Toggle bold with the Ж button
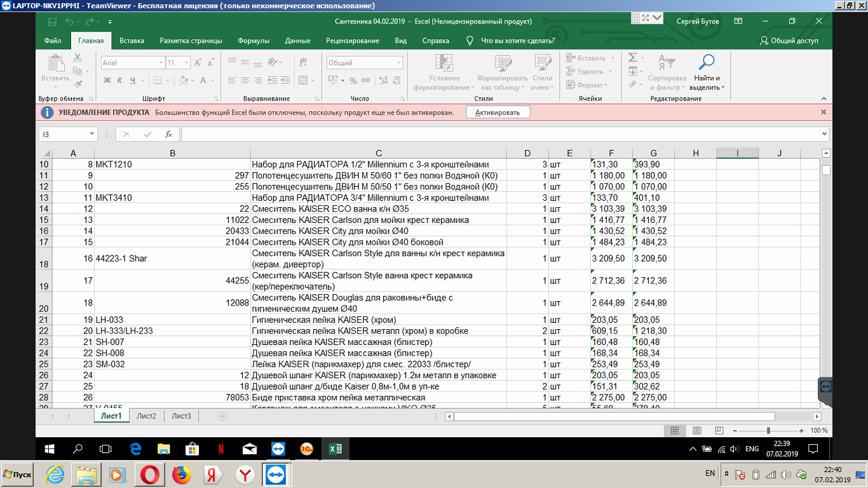868x488 pixels. click(x=107, y=80)
